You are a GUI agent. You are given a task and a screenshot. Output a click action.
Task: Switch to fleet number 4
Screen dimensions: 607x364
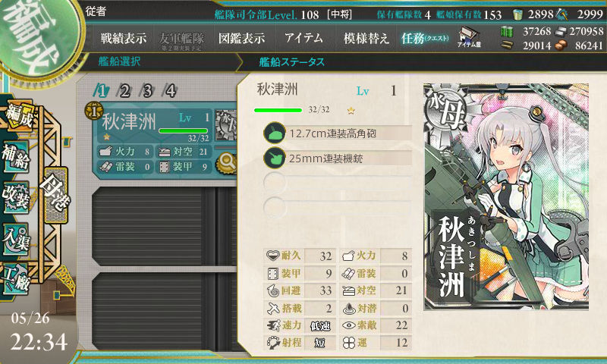(170, 91)
